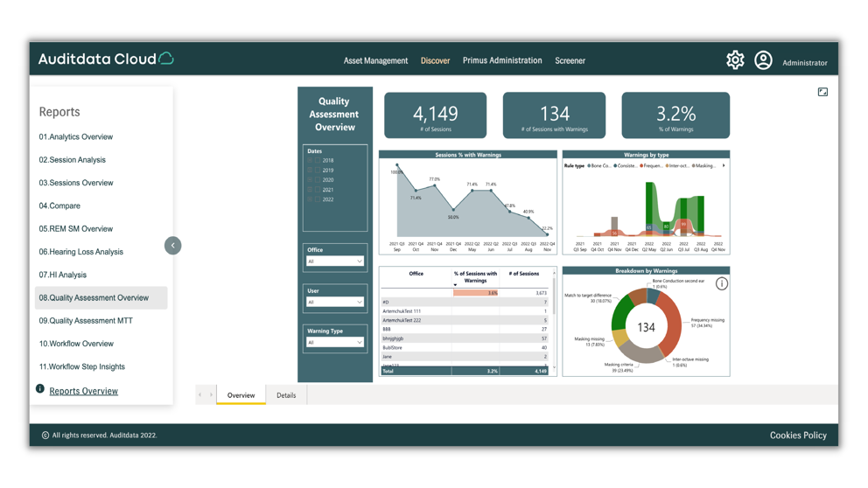Screen dimensions: 868x488
Task: Click the full-screen expand icon
Action: click(x=822, y=92)
